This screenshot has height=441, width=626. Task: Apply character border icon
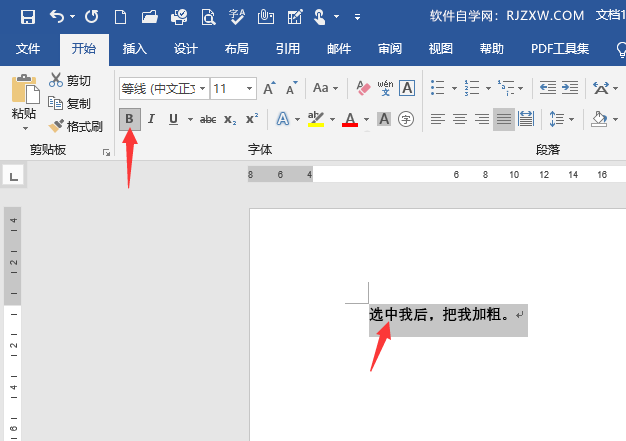pos(407,88)
